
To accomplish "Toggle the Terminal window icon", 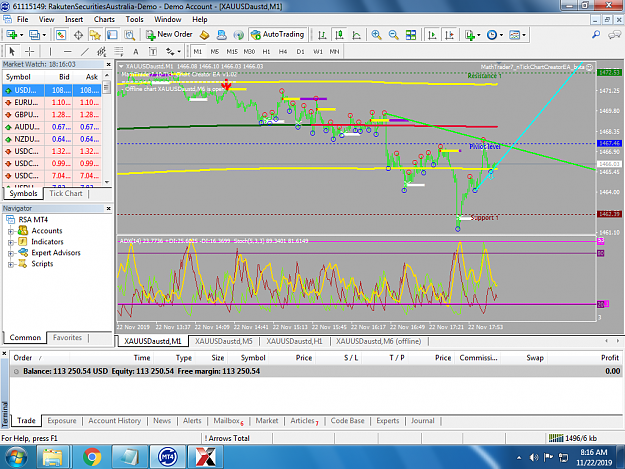I will point(112,35).
